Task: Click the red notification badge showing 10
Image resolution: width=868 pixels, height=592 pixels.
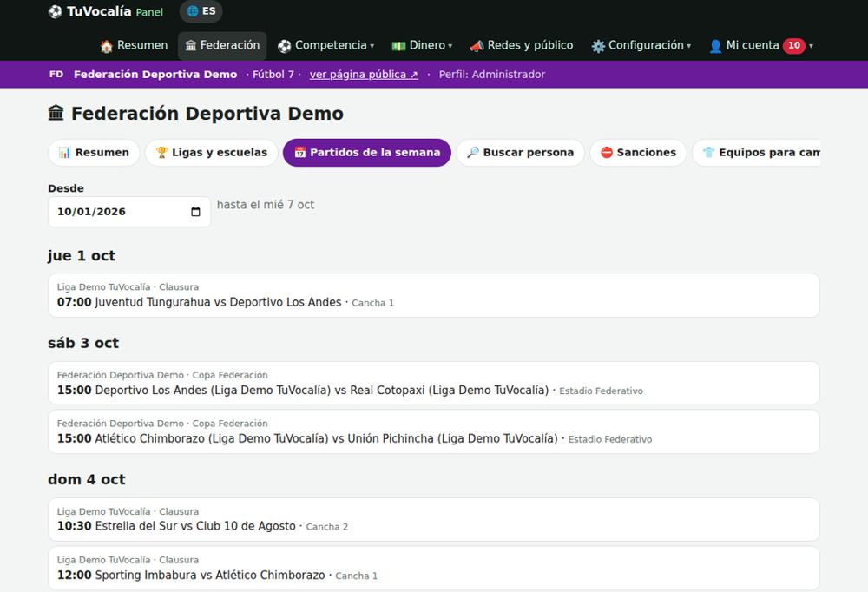Action: click(x=794, y=45)
